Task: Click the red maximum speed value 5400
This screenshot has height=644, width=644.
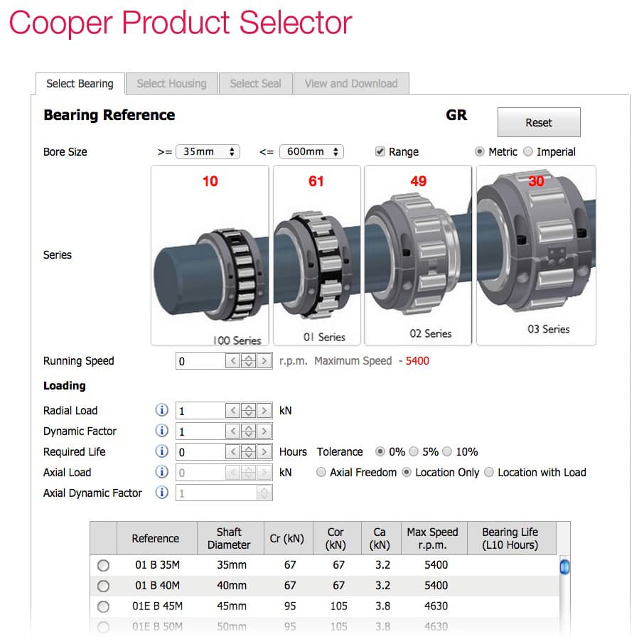Action: 417,361
